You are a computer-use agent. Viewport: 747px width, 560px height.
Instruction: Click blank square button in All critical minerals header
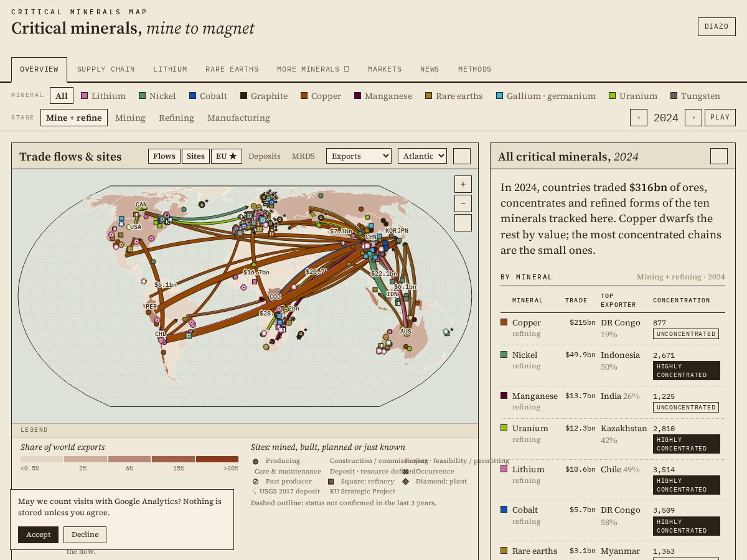pos(719,156)
